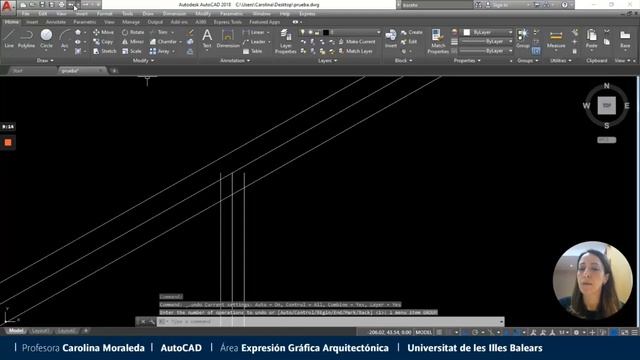
Task: Click the Array tool
Action: pyautogui.click(x=160, y=51)
